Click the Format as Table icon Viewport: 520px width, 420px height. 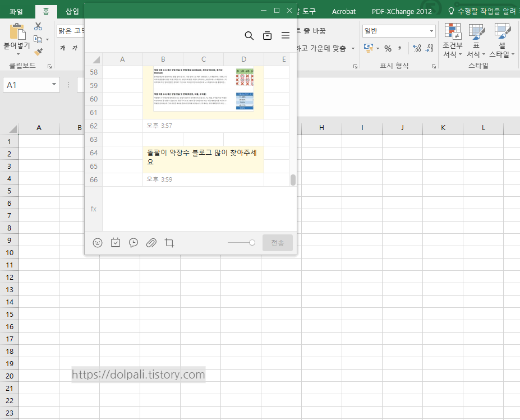point(477,31)
